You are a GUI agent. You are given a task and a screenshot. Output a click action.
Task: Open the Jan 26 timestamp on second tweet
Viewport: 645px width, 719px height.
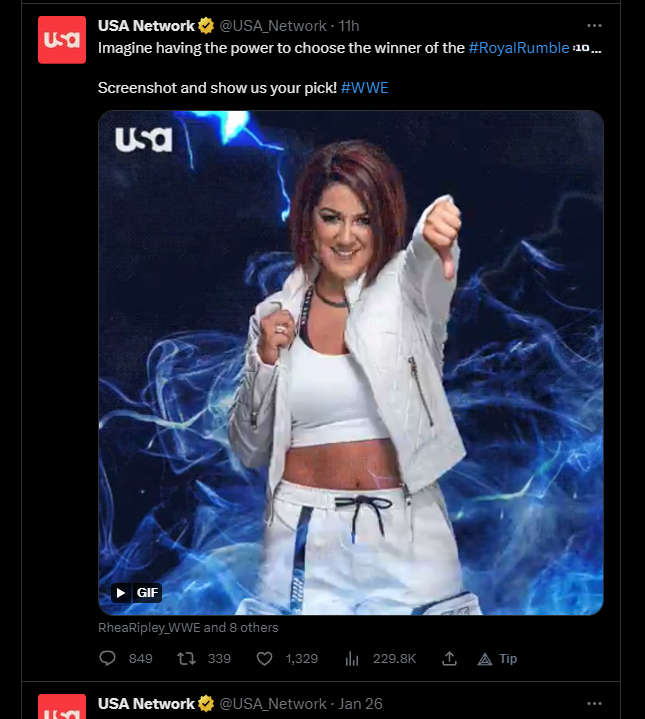[360, 703]
